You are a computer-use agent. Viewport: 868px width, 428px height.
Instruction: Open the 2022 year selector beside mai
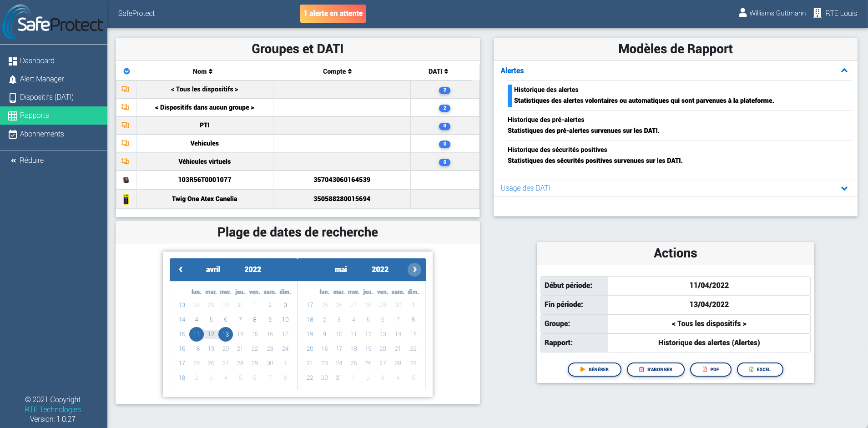pos(380,269)
